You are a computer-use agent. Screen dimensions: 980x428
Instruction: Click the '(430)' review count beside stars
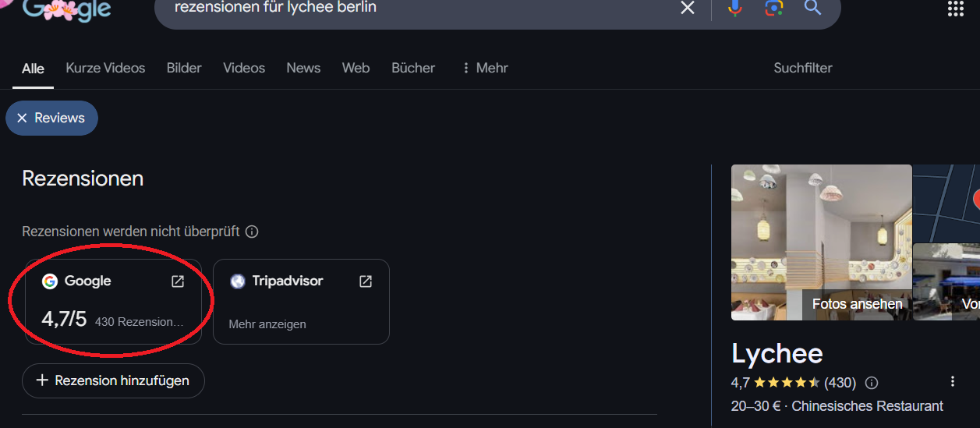pyautogui.click(x=840, y=383)
